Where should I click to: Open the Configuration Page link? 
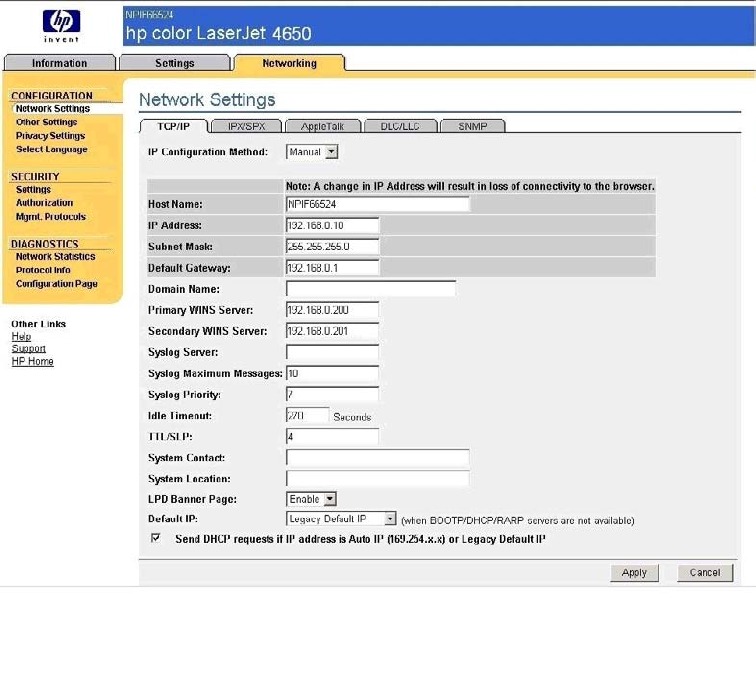pyautogui.click(x=56, y=284)
